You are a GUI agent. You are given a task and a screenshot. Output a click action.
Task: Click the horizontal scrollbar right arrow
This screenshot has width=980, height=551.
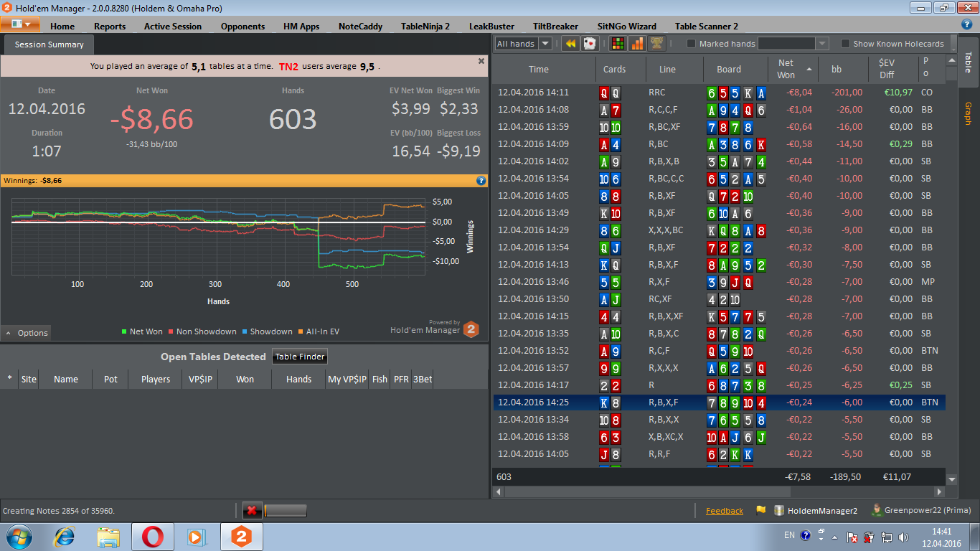(x=940, y=492)
